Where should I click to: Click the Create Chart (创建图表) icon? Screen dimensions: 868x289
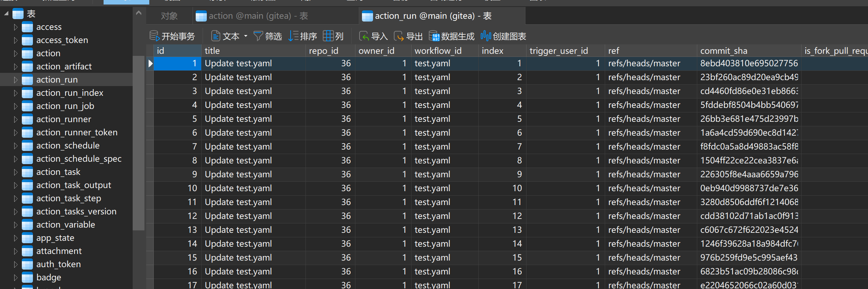[x=486, y=36]
